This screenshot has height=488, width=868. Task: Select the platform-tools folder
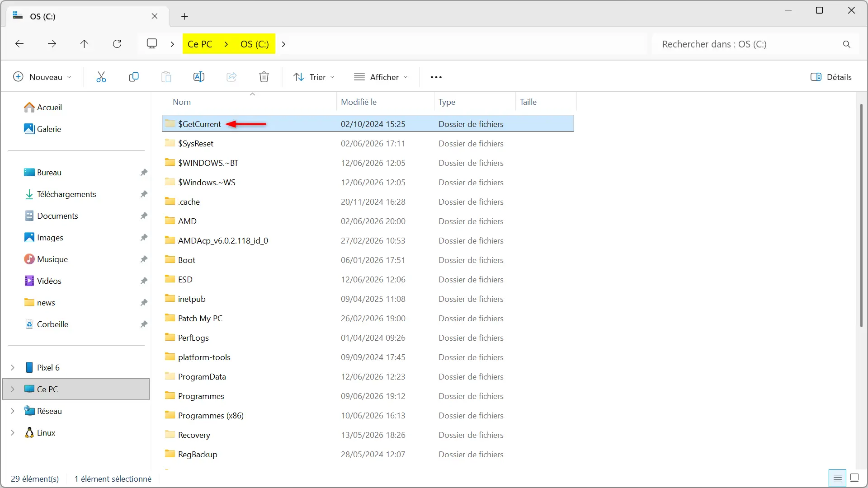368,357
